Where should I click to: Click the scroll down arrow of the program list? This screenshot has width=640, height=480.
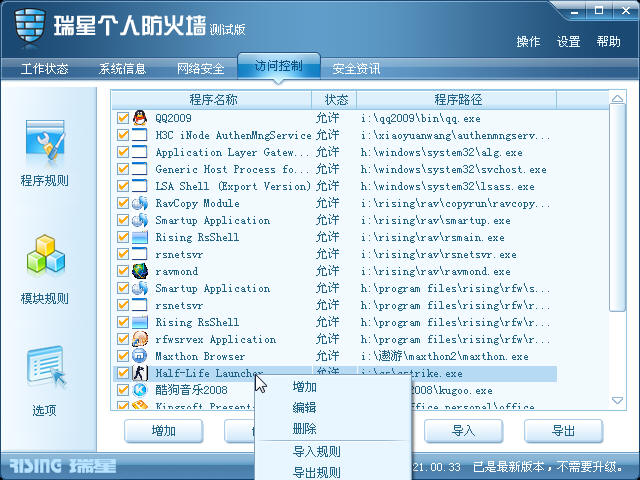(617, 400)
